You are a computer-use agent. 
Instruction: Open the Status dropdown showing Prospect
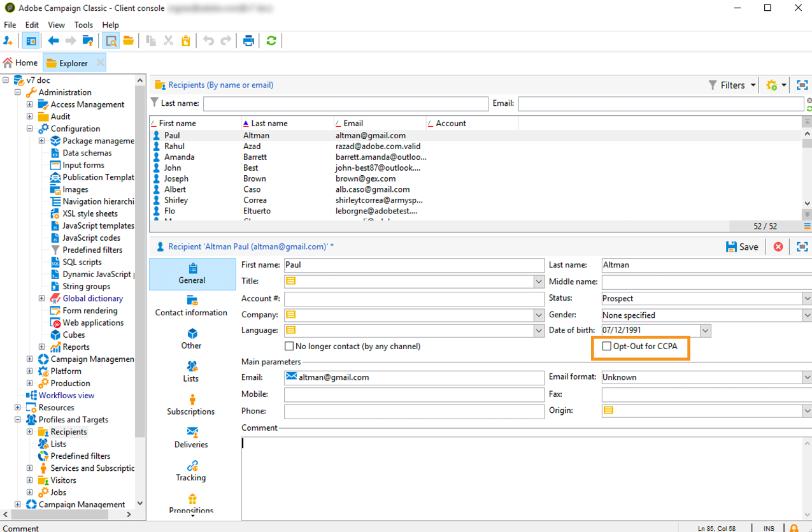tap(806, 298)
